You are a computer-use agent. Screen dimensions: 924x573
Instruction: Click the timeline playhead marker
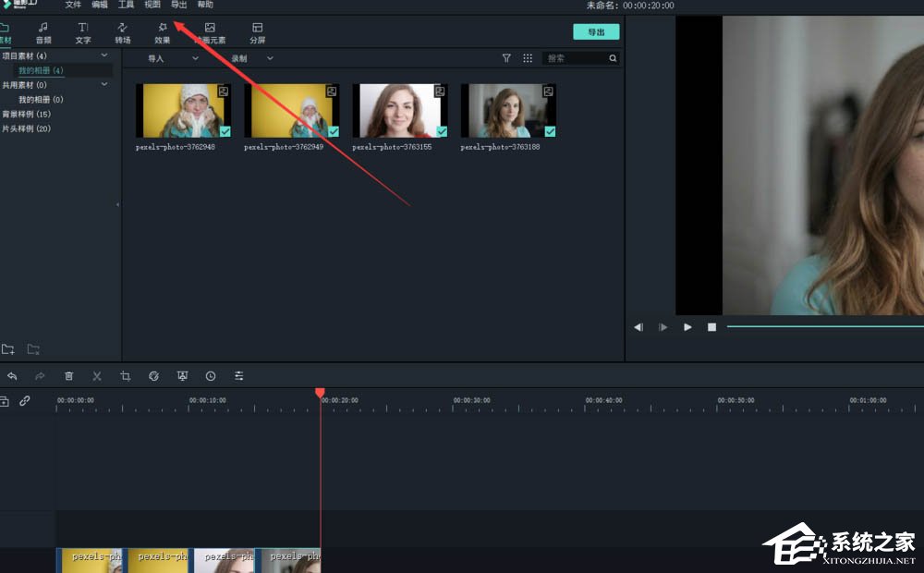[x=320, y=393]
